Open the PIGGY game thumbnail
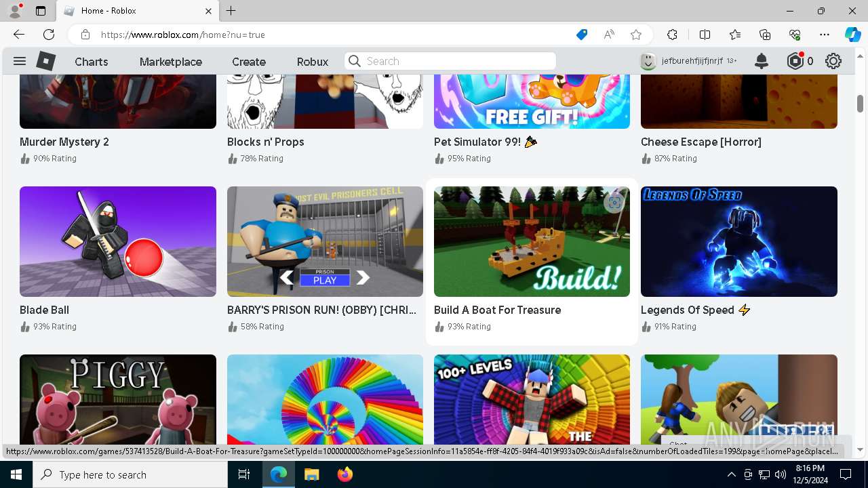This screenshot has height=488, width=868. click(118, 399)
